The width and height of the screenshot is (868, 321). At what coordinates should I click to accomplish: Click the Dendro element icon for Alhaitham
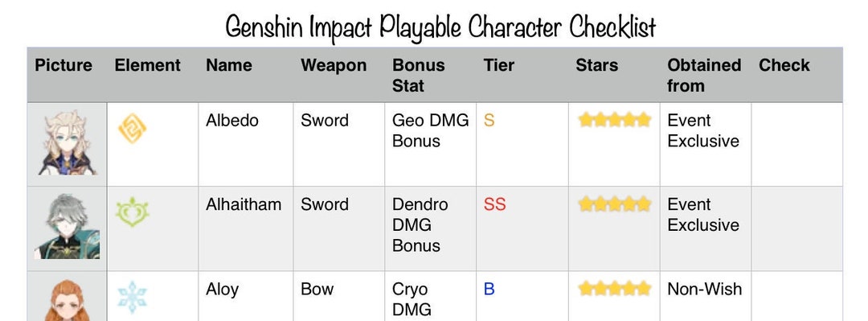pyautogui.click(x=133, y=212)
